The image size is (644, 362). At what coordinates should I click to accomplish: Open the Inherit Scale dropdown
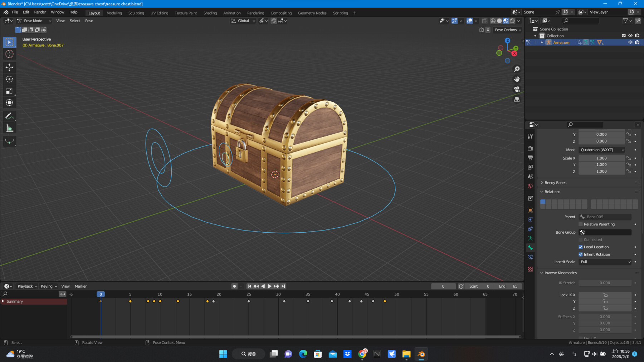tap(605, 262)
